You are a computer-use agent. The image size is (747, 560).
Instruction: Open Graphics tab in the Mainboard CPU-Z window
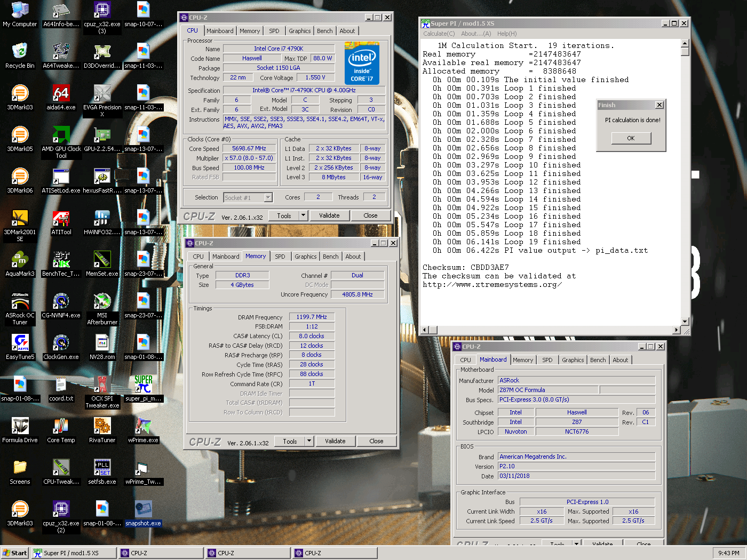pos(573,360)
